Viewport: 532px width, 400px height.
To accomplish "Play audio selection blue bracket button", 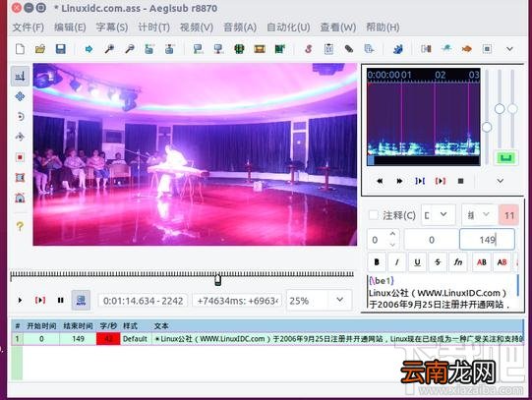I will point(420,181).
